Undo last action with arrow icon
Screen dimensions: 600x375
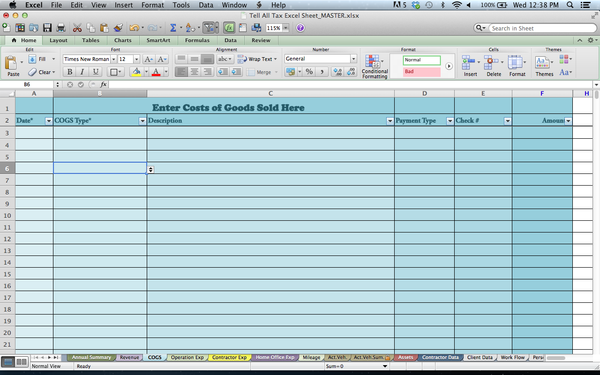(x=134, y=28)
